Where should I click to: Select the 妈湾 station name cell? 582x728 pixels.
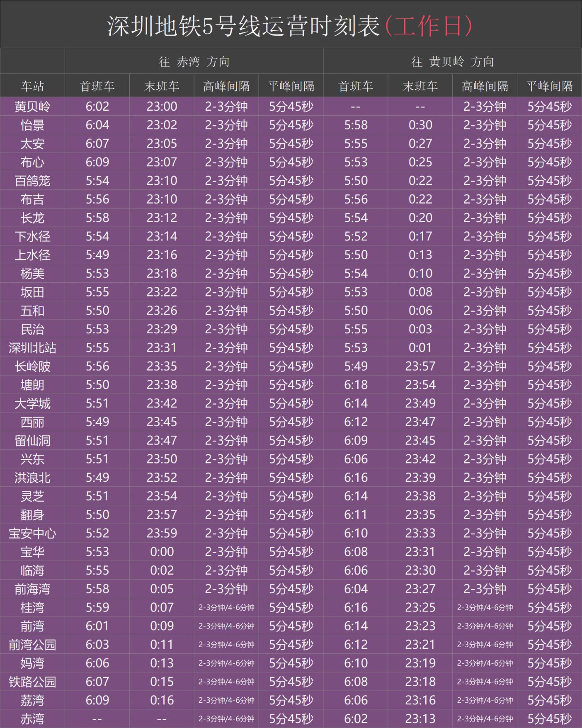tap(32, 663)
